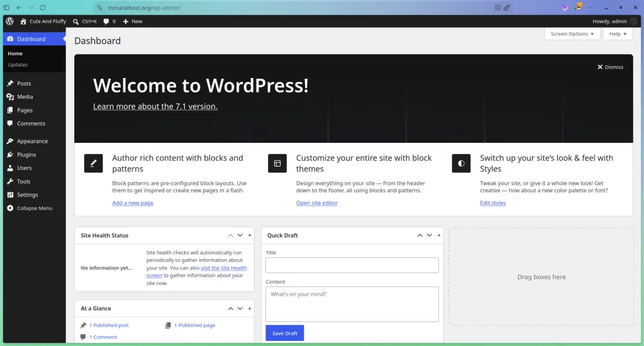This screenshot has height=346, width=644.
Task: Click the Cute And Fluffy site name
Action: [x=48, y=21]
